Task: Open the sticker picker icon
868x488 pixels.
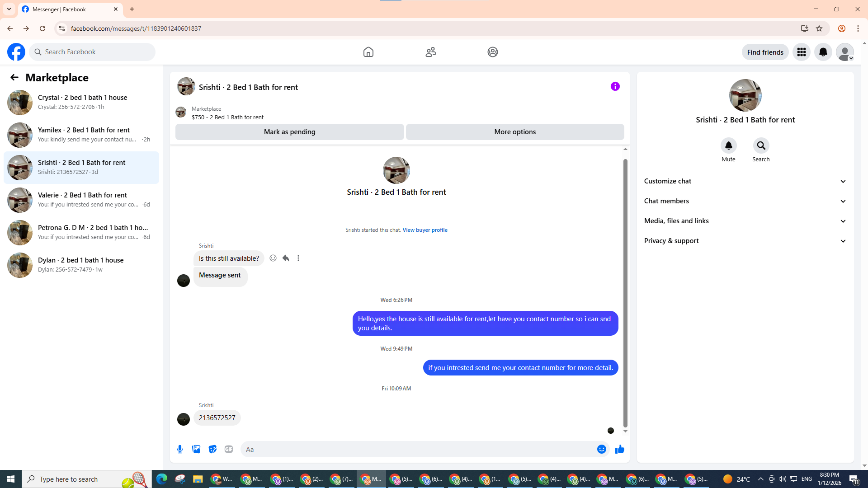Action: [x=212, y=449]
